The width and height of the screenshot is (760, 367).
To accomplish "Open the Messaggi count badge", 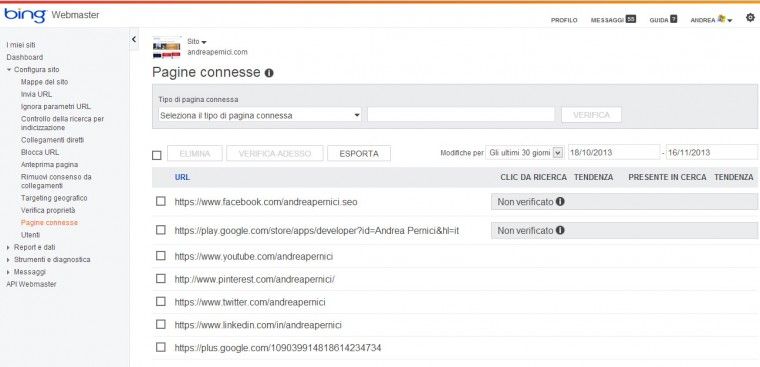I will pos(631,19).
